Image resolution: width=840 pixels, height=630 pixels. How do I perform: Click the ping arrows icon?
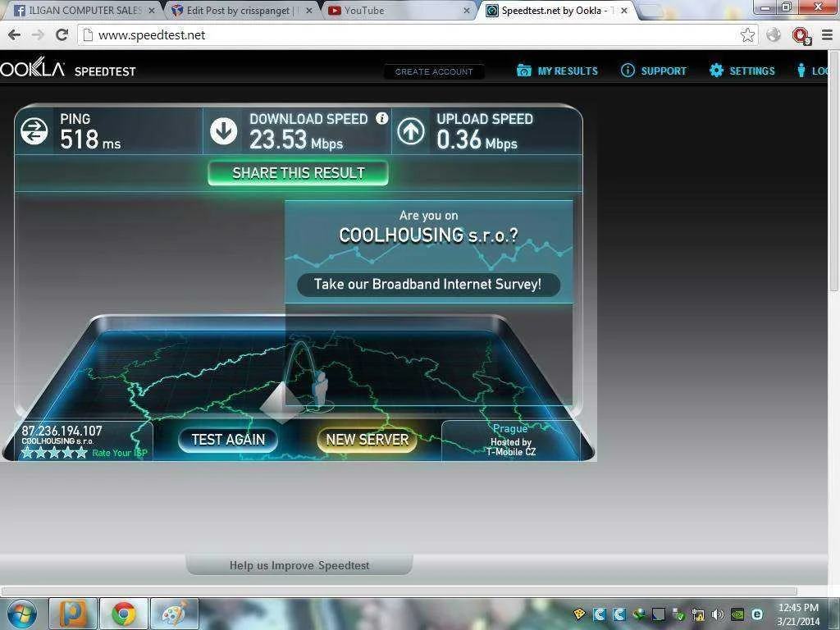[x=34, y=132]
